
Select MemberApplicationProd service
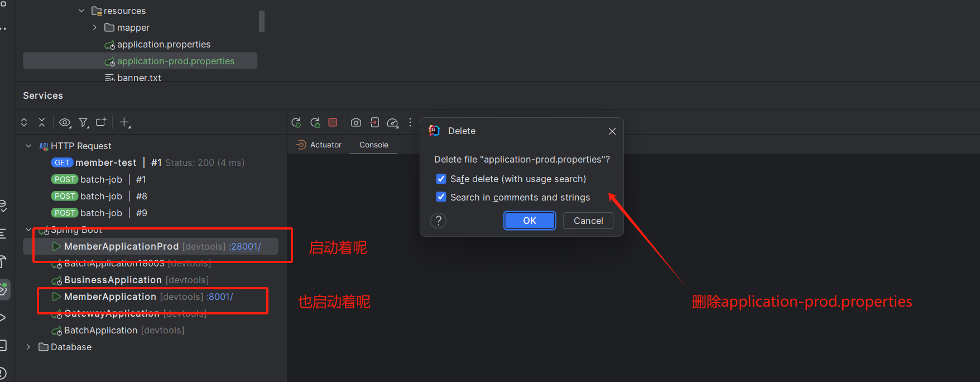[151, 246]
